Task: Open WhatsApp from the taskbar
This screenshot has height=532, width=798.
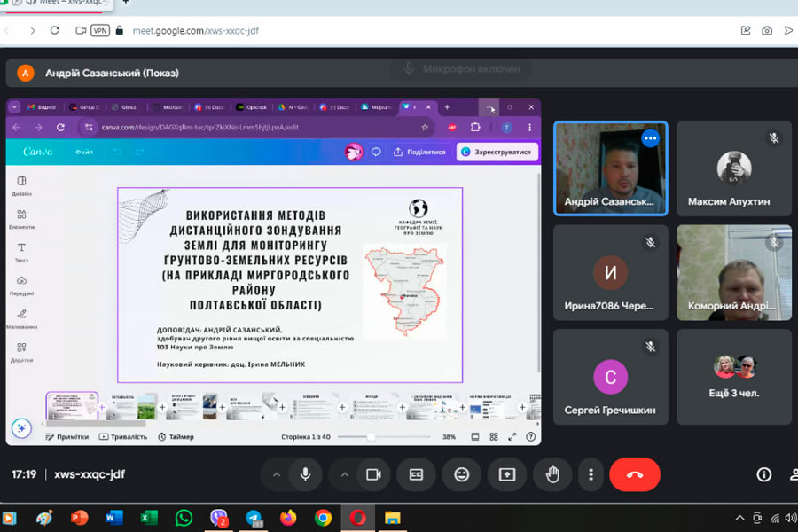Action: 184,518
